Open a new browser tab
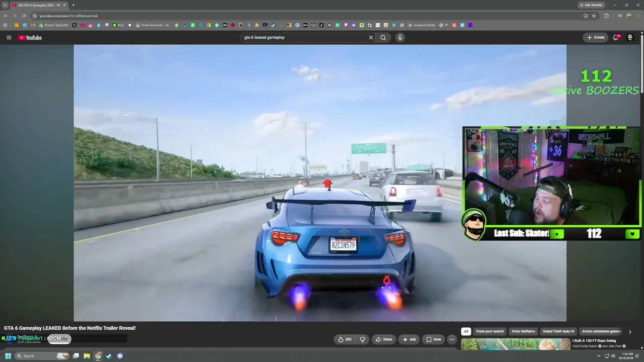This screenshot has width=644, height=362. 73,5
